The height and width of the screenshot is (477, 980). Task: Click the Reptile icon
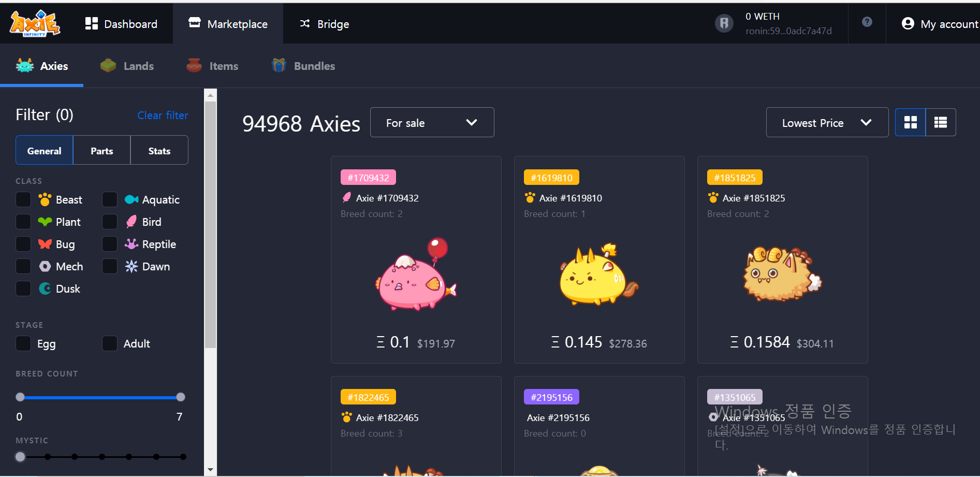(131, 244)
